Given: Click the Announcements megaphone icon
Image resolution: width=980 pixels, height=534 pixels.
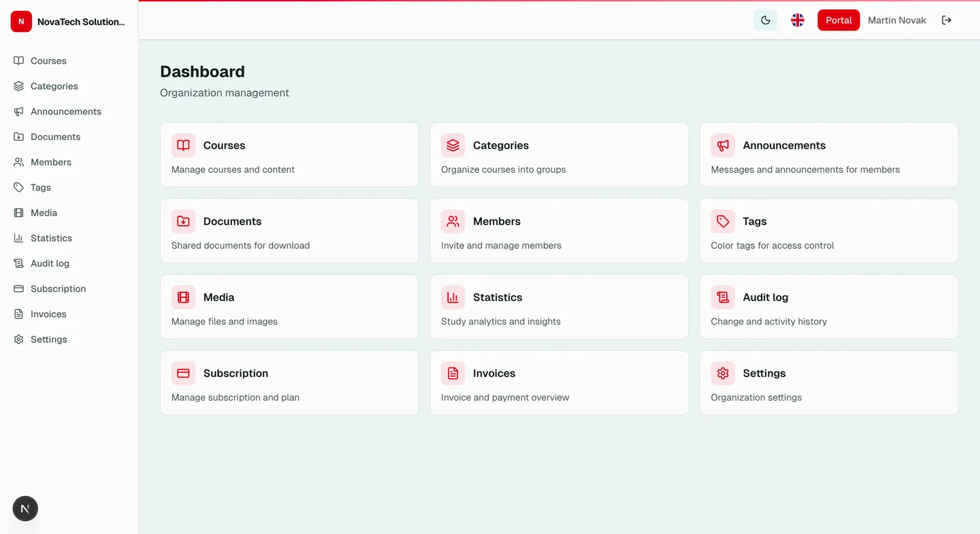Looking at the screenshot, I should [x=18, y=111].
